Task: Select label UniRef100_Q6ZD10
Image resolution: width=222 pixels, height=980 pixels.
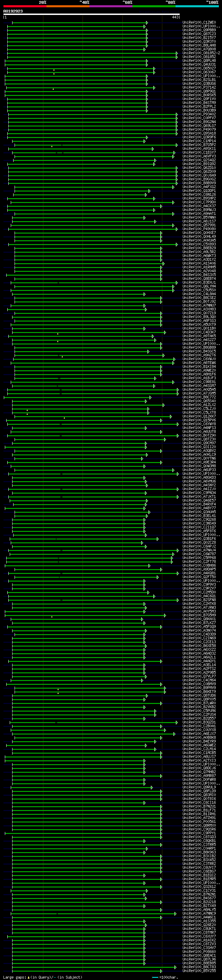Action: (199, 168)
